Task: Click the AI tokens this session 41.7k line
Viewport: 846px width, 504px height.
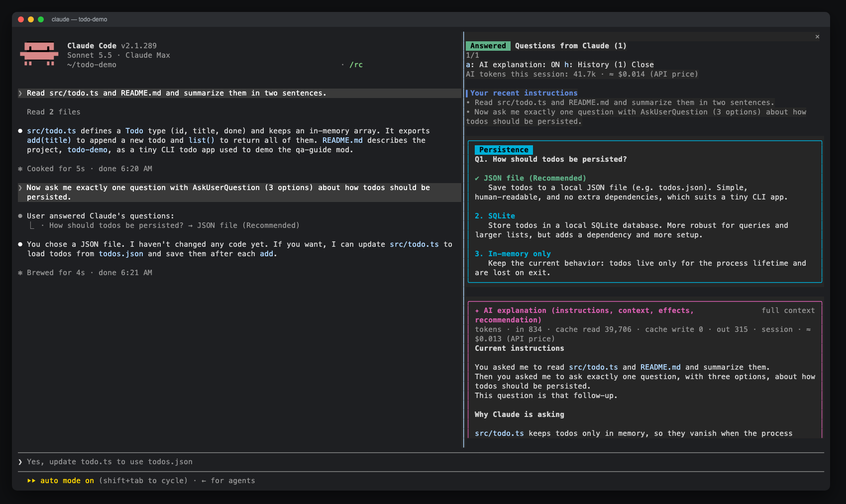Action: point(582,74)
